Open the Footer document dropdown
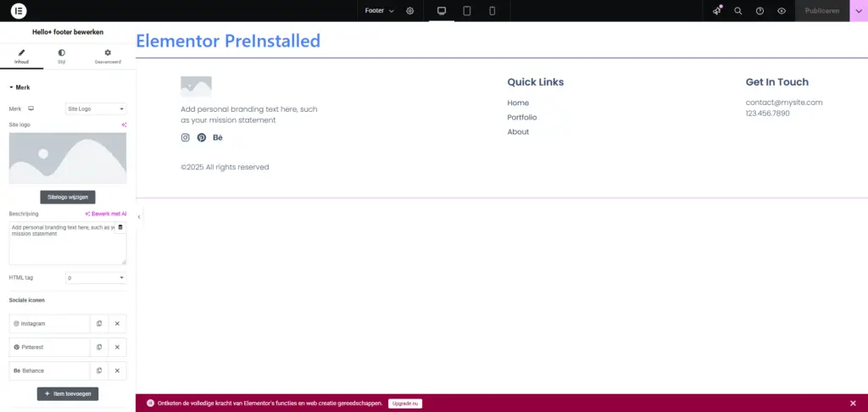Image resolution: width=868 pixels, height=412 pixels. pos(380,10)
